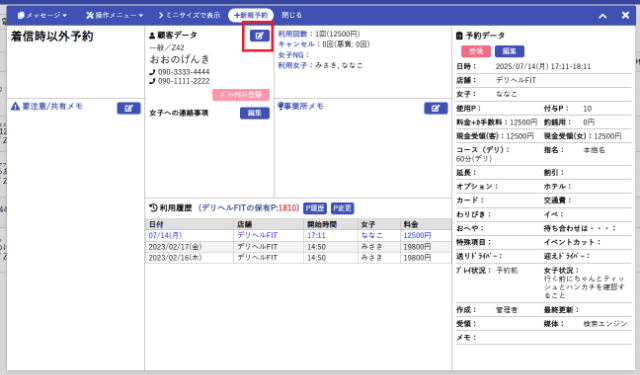Click phone number 090-3333-4444
This screenshot has height=375, width=640.
(184, 72)
